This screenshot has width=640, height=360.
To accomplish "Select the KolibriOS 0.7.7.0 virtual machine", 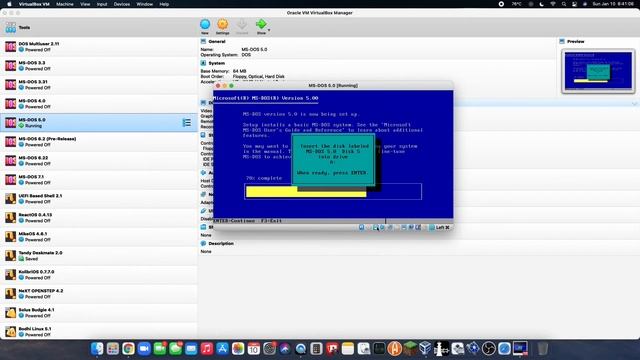I will pyautogui.click(x=99, y=274).
